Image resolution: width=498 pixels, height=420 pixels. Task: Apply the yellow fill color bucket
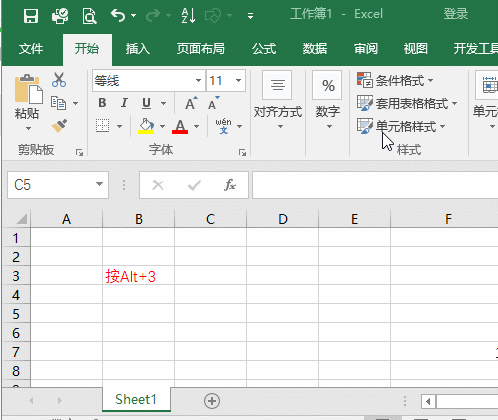[x=146, y=126]
